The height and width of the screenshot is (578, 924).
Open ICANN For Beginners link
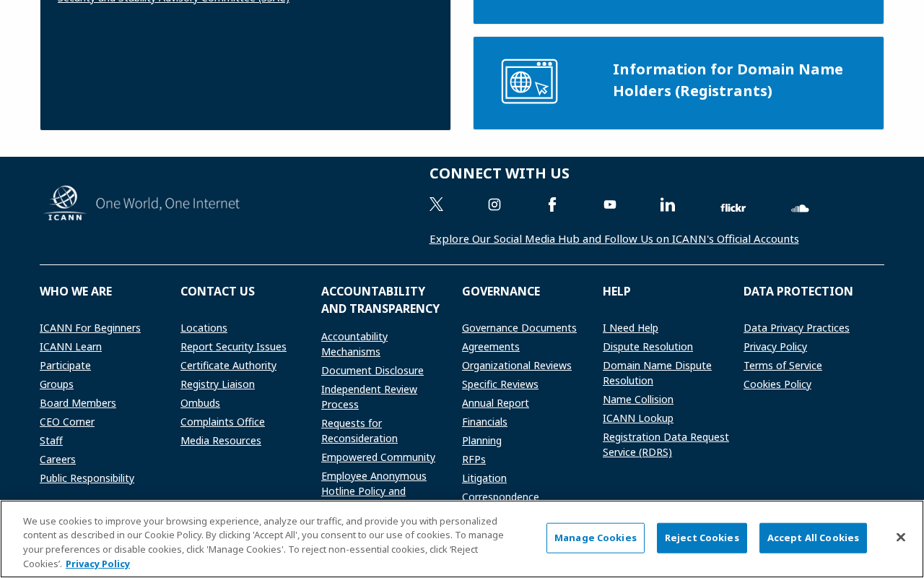(90, 328)
